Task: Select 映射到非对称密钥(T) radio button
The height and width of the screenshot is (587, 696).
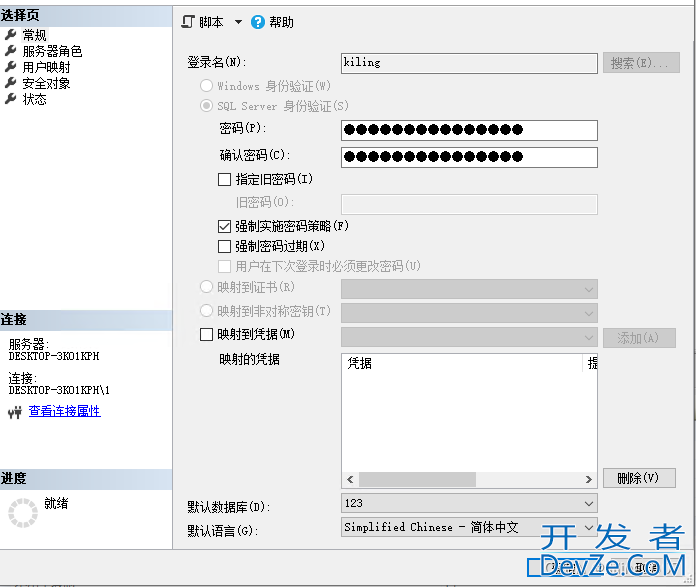Action: [x=206, y=310]
